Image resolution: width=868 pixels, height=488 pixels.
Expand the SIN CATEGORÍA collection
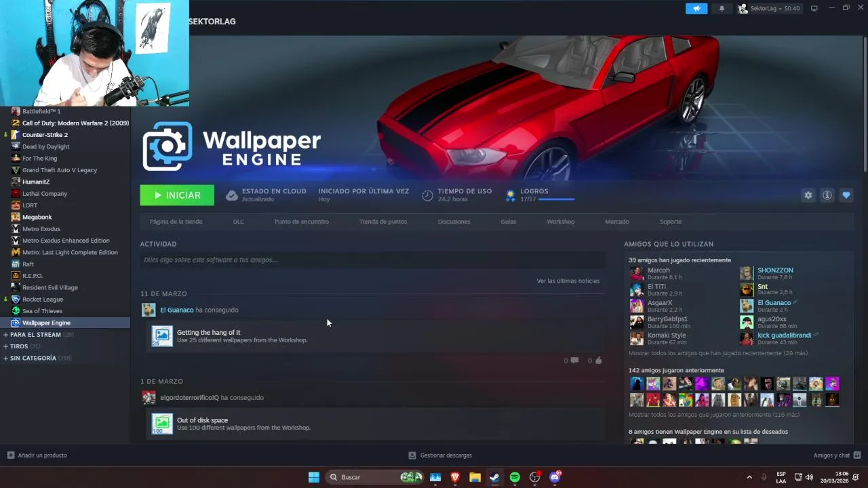[33, 358]
